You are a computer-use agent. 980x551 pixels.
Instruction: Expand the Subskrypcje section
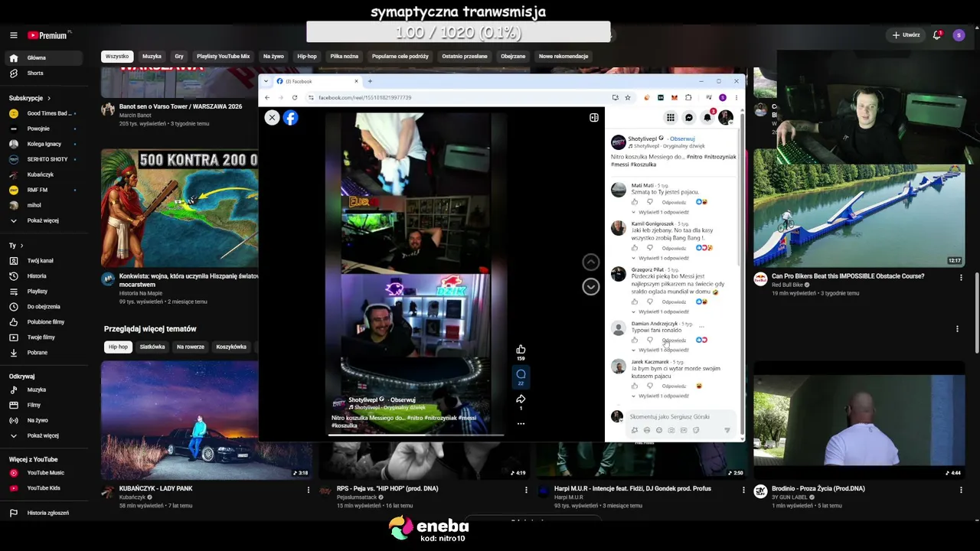coord(30,98)
